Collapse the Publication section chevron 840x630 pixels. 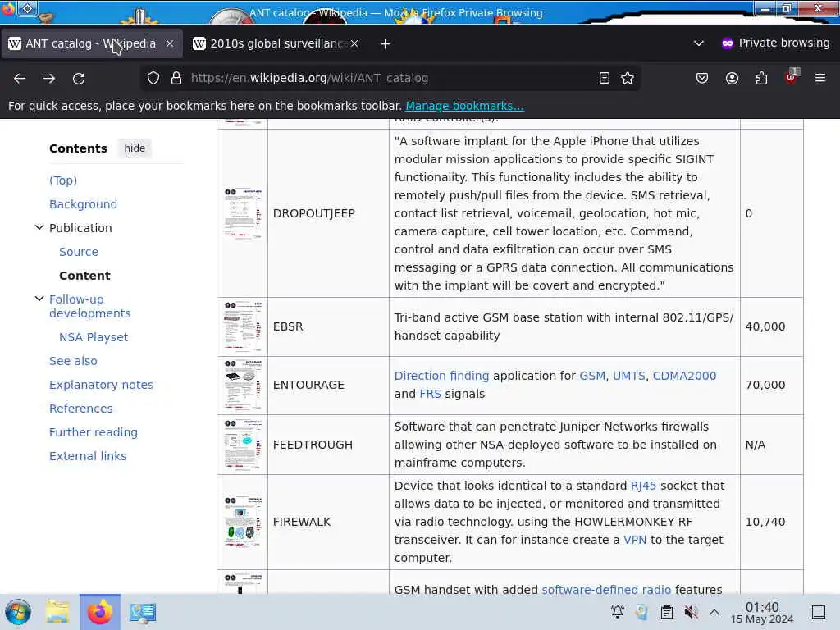[39, 228]
